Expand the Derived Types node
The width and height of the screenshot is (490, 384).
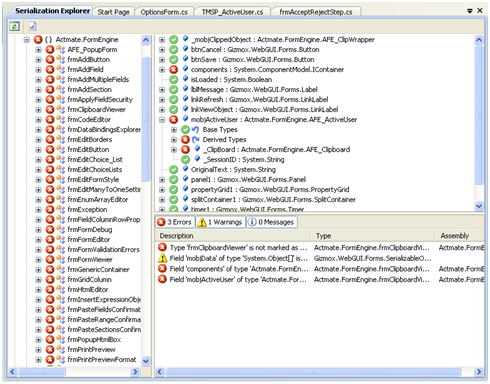174,140
